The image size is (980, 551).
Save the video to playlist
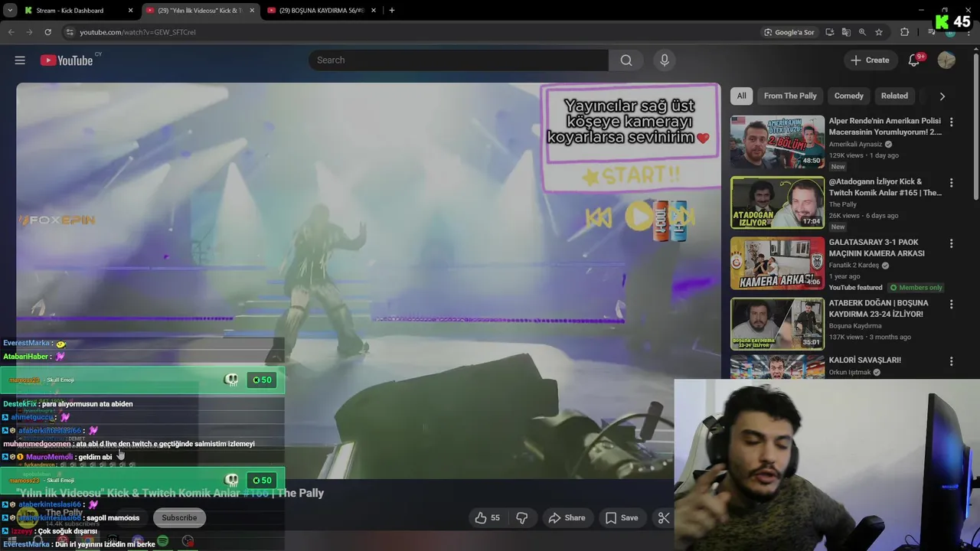[621, 518]
